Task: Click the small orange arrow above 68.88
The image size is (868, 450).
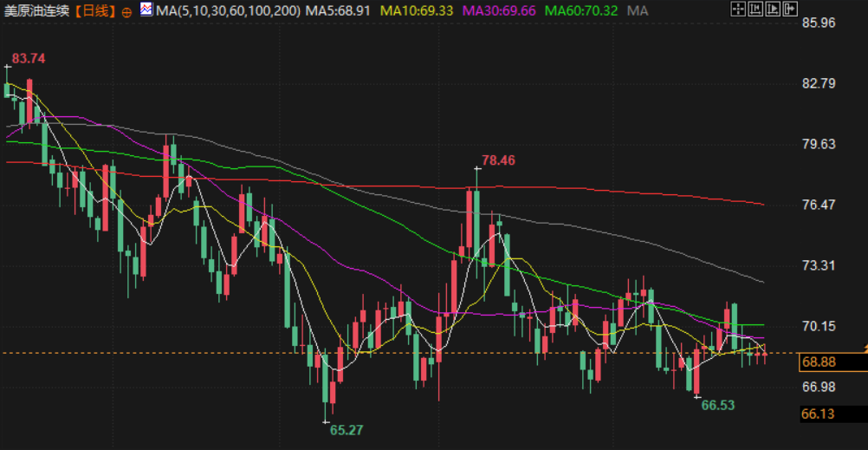Action: coord(865,347)
